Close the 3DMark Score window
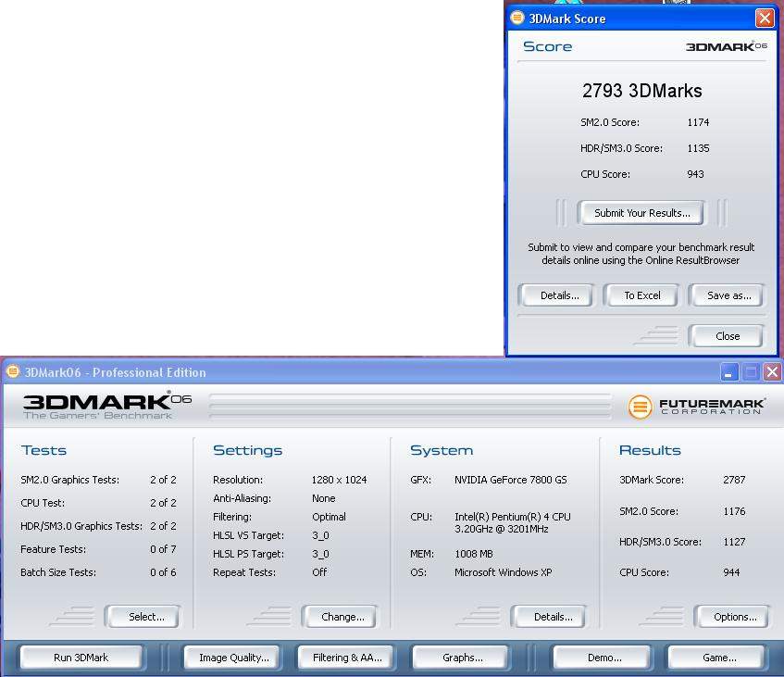Image resolution: width=784 pixels, height=677 pixels. click(764, 18)
